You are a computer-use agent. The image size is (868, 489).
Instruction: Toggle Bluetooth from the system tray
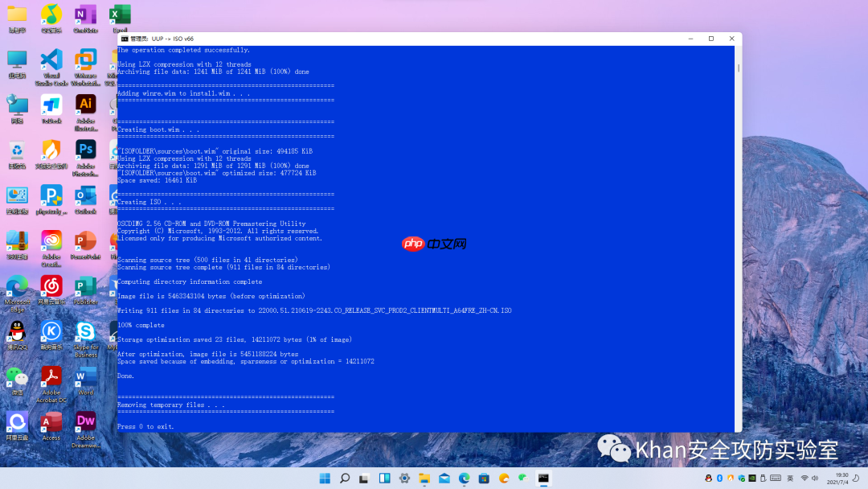click(x=719, y=478)
